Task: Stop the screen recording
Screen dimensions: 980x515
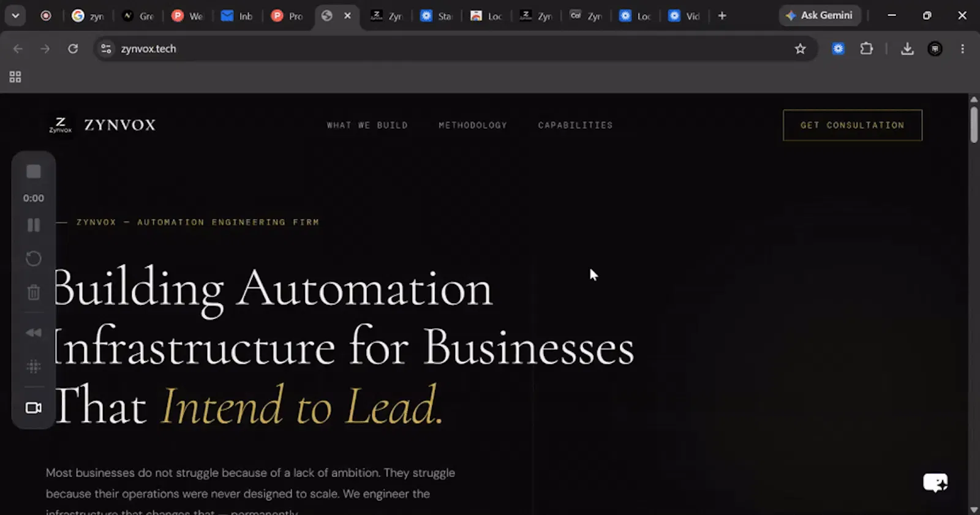Action: (34, 171)
